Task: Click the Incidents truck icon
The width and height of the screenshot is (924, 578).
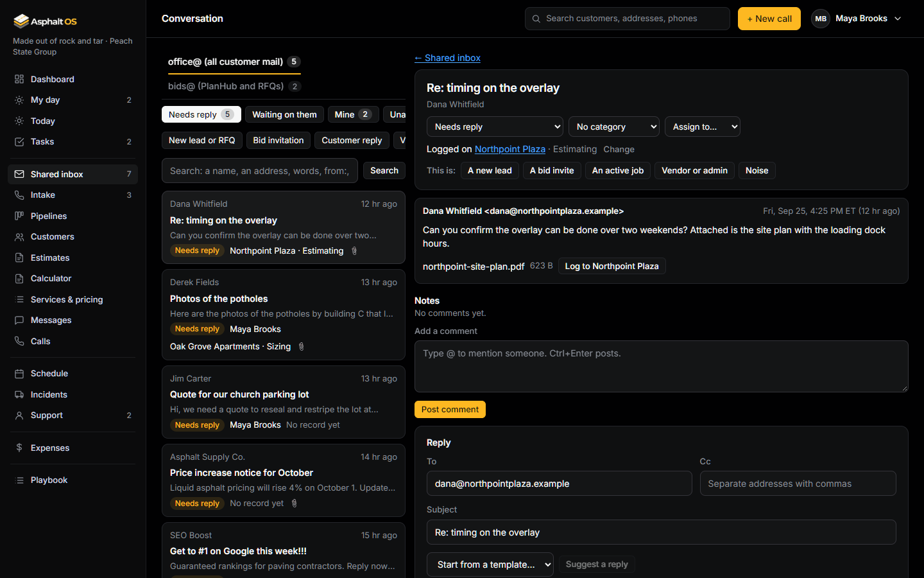Action: click(19, 394)
